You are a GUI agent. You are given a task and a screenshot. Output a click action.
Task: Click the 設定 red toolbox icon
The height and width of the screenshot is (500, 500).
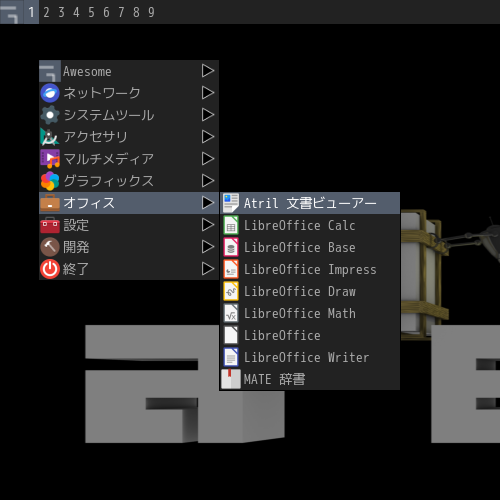point(50,225)
